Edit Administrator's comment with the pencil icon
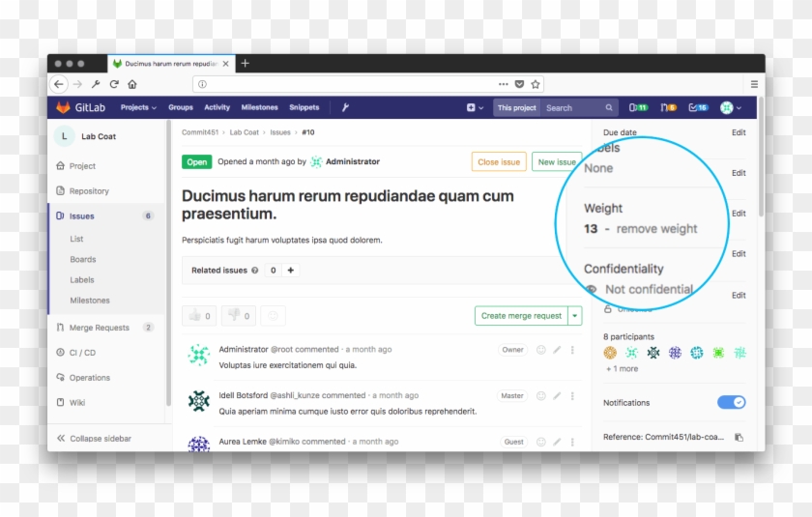812x517 pixels. [557, 350]
